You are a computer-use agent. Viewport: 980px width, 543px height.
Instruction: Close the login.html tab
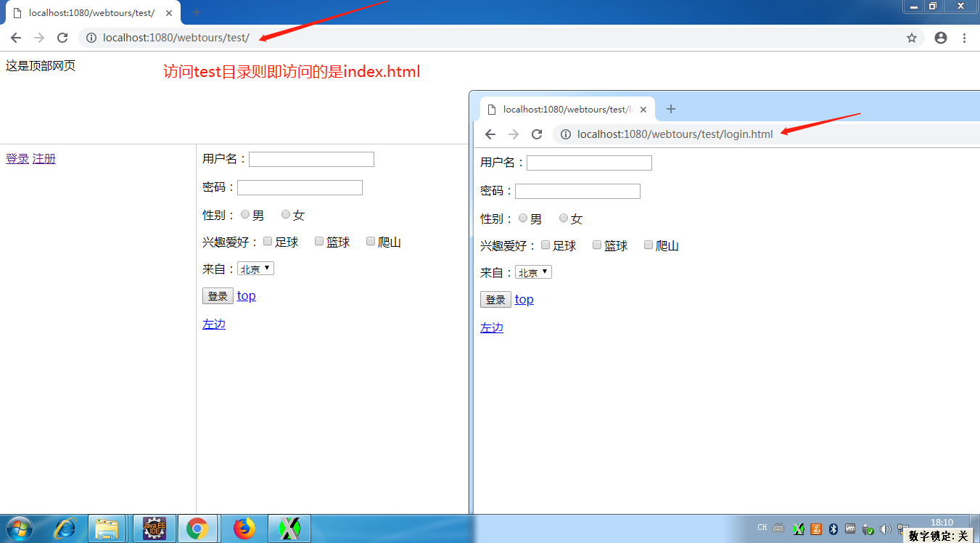[643, 110]
